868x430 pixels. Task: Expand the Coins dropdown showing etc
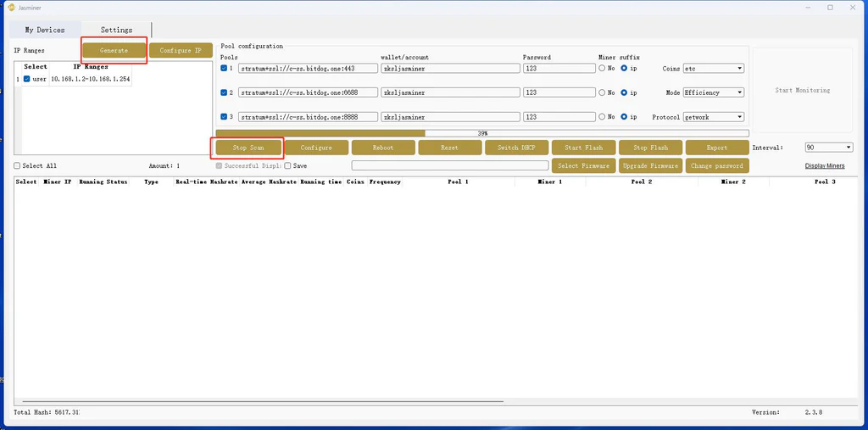click(713, 68)
